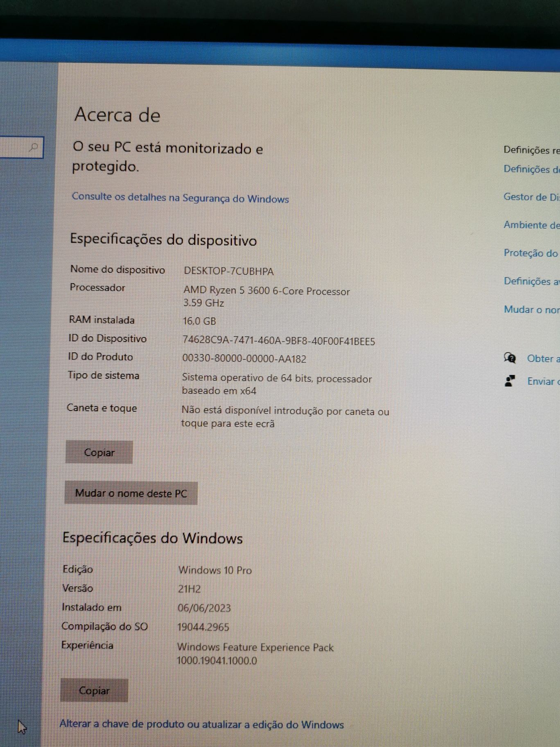Click the Caneta e toque label

pos(102,408)
